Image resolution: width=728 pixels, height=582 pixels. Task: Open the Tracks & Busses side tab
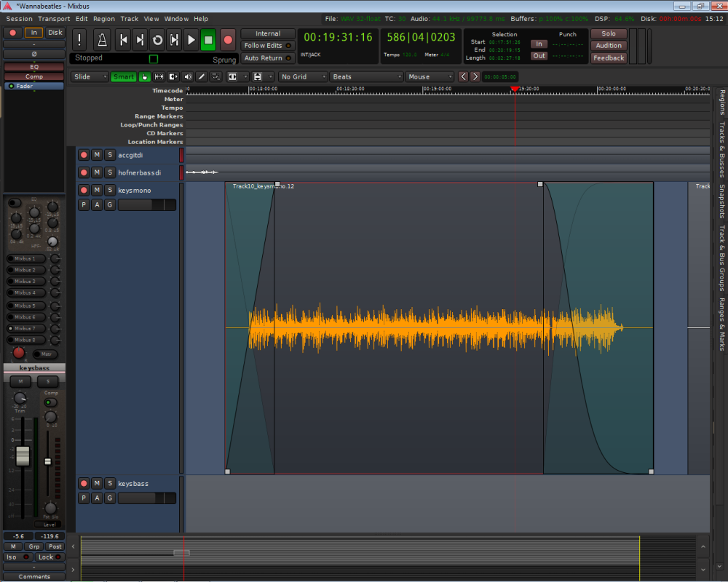click(x=721, y=150)
